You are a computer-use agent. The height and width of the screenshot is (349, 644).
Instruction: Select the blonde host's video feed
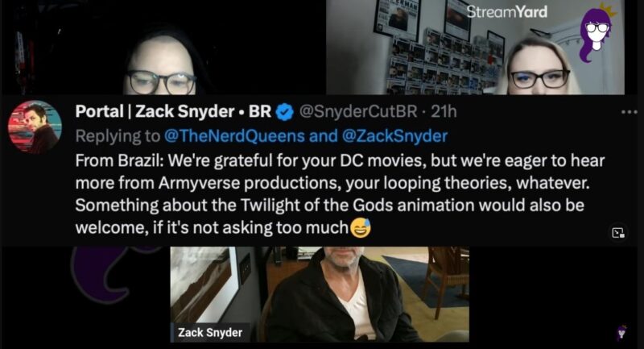tap(475, 48)
